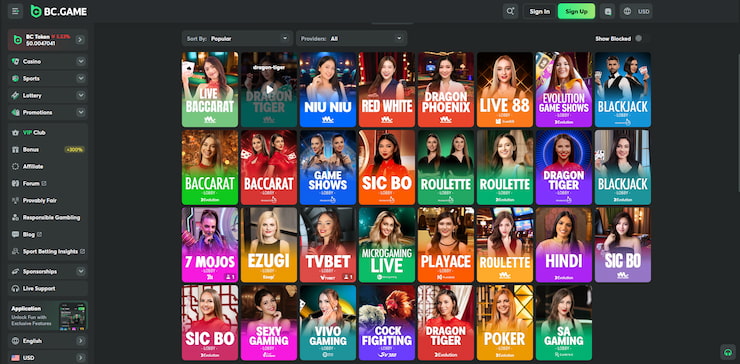Click the Live Support headset sidebar icon
The image size is (740, 364).
16,288
